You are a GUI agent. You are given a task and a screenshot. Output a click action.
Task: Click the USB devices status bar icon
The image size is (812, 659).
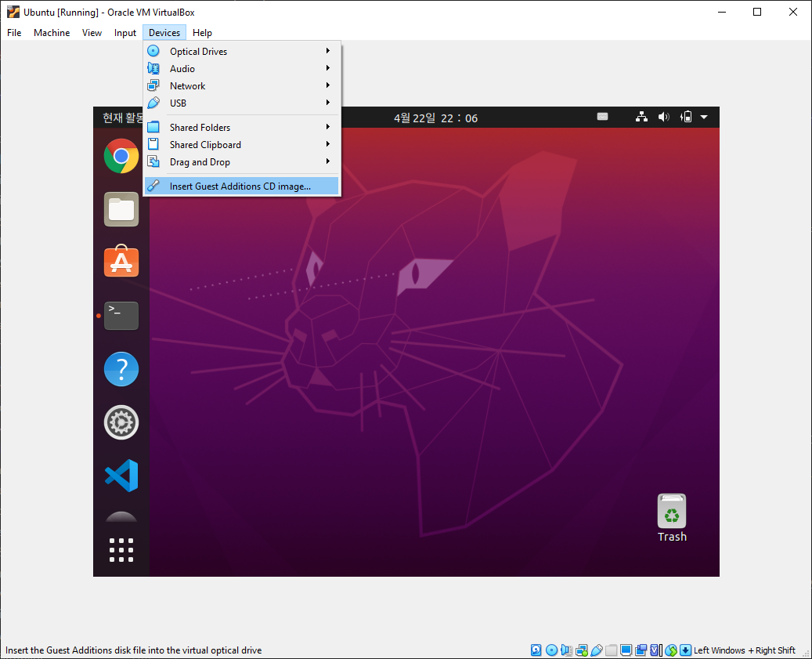click(597, 650)
